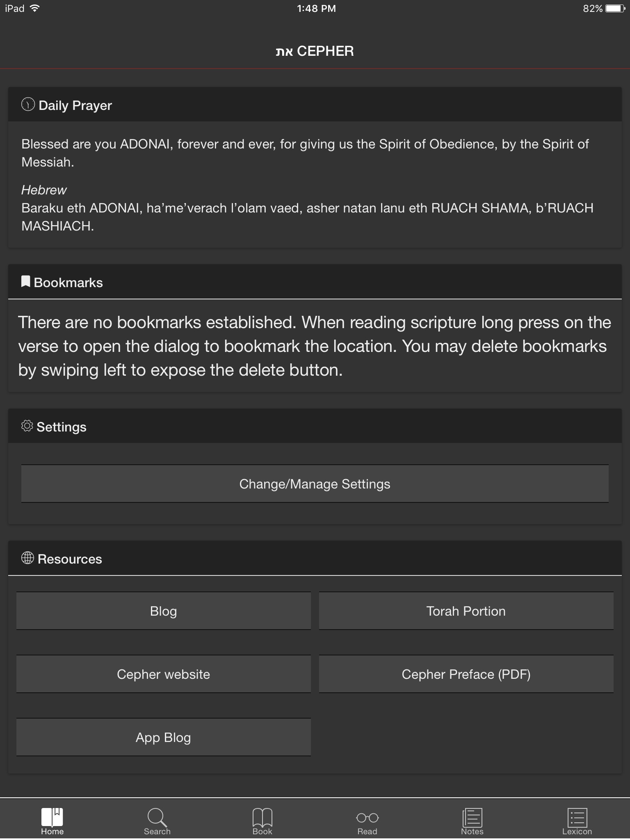This screenshot has height=840, width=630.
Task: Open the Torah Portion resource
Action: pyautogui.click(x=466, y=611)
